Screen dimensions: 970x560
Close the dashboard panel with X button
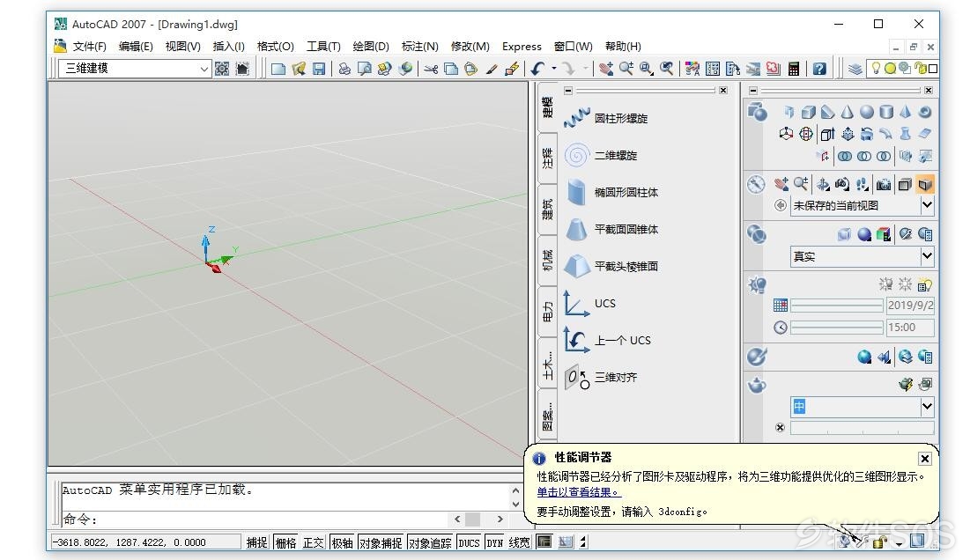click(929, 90)
